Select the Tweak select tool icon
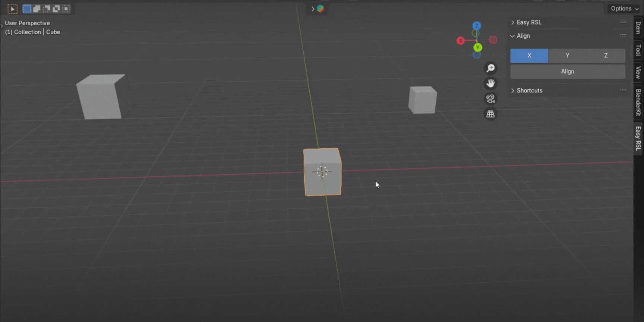This screenshot has height=322, width=644. [x=12, y=9]
